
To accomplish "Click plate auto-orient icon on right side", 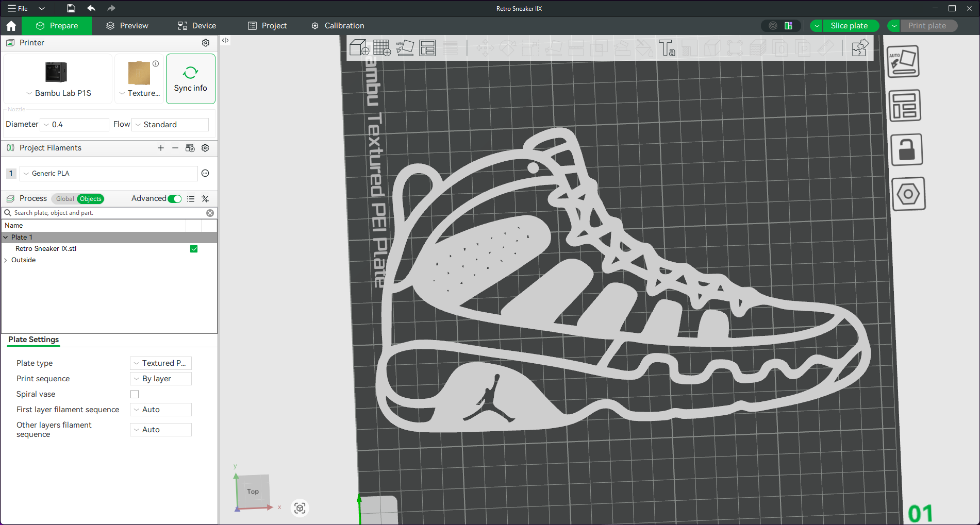I will coord(904,62).
